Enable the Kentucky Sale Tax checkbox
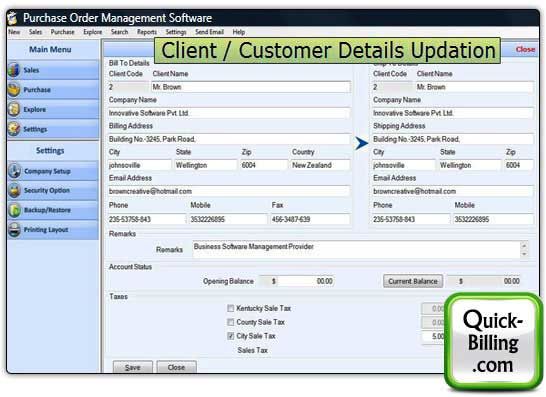This screenshot has width=546, height=397. tap(231, 308)
